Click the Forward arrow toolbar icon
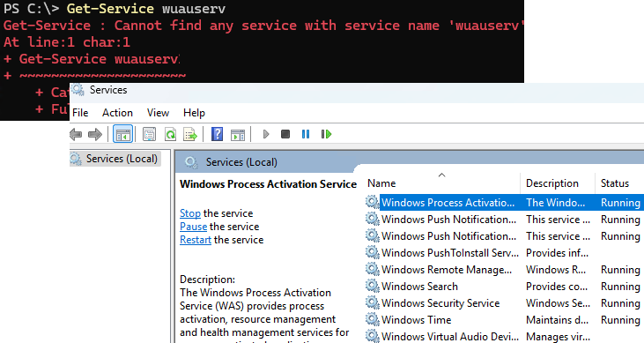 (95, 134)
